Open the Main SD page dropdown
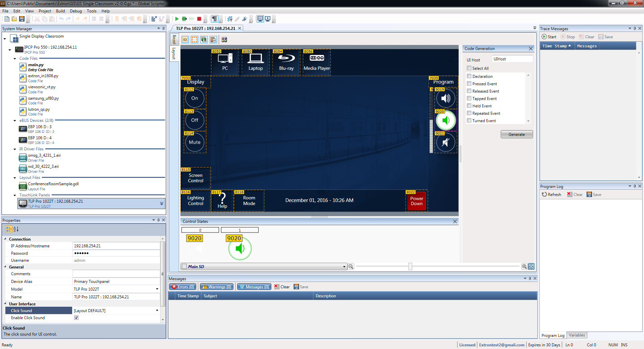The image size is (644, 349). point(344,267)
